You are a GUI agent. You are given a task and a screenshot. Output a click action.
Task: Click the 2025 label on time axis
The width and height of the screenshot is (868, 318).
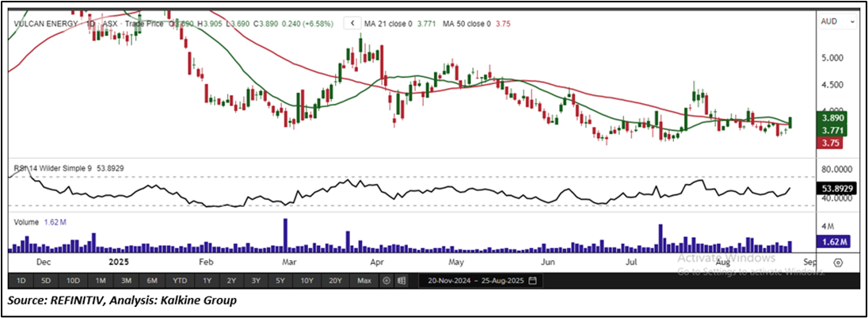117,260
